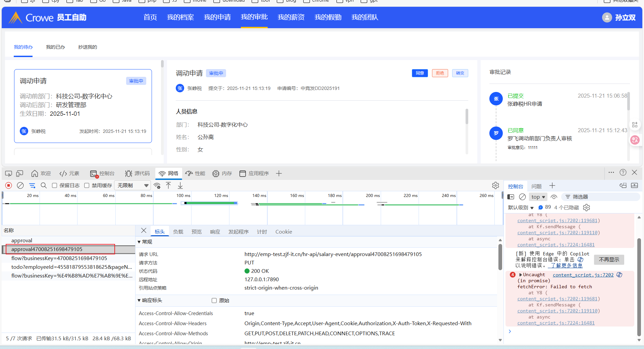Click the export HAR download arrow
644x349 pixels.
pos(180,186)
